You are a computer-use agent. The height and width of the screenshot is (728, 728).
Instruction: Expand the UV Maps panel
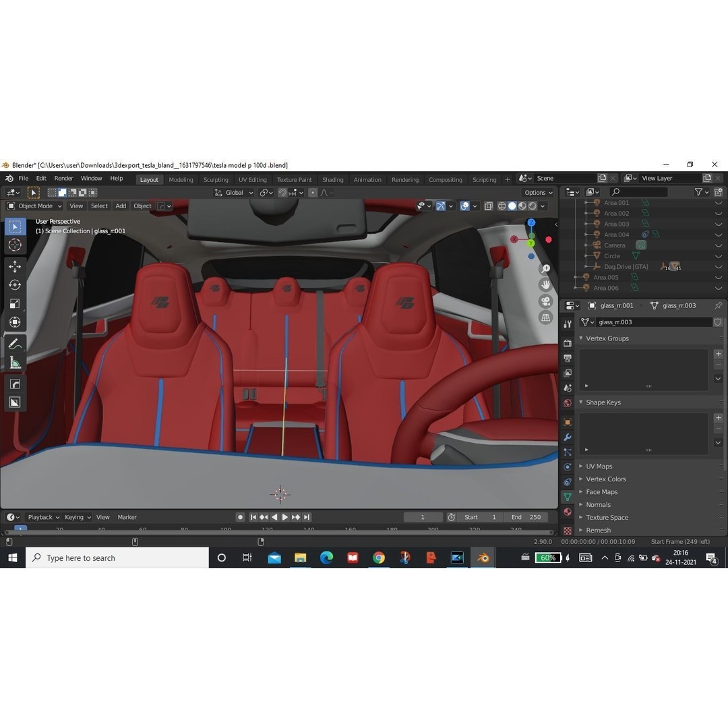click(581, 466)
